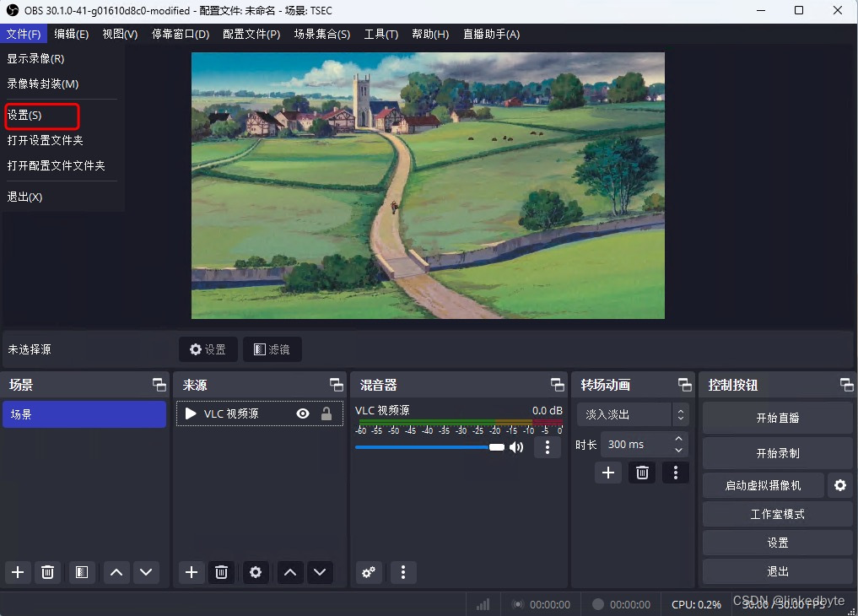Add a transition with plus icon
The image size is (858, 616).
[x=608, y=473]
